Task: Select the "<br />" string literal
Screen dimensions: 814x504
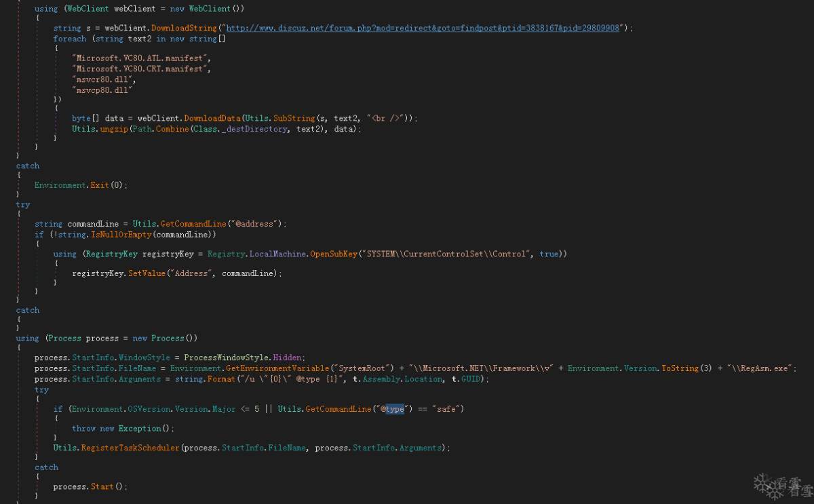Action: 387,118
